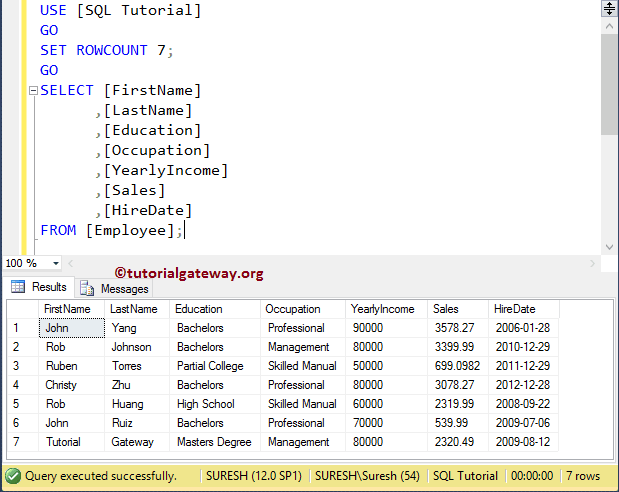Click the 3399.99 sales cell
This screenshot has width=619, height=492.
pos(458,347)
